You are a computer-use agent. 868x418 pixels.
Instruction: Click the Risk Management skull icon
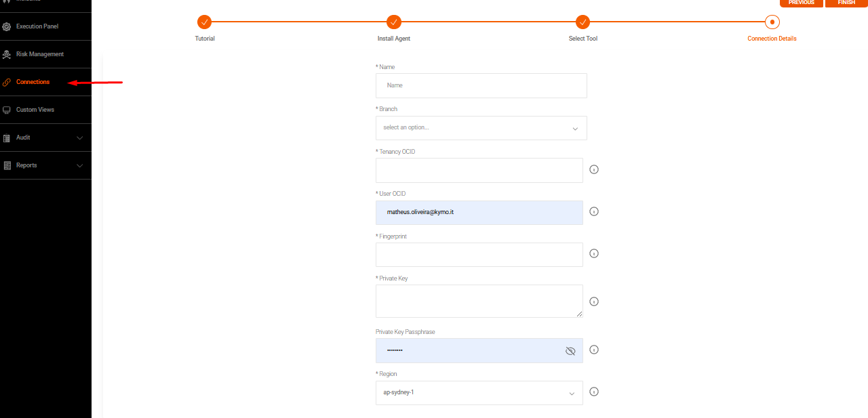click(x=7, y=54)
